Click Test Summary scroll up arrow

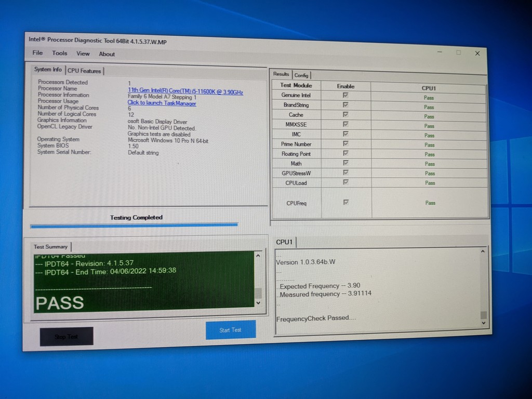point(258,256)
